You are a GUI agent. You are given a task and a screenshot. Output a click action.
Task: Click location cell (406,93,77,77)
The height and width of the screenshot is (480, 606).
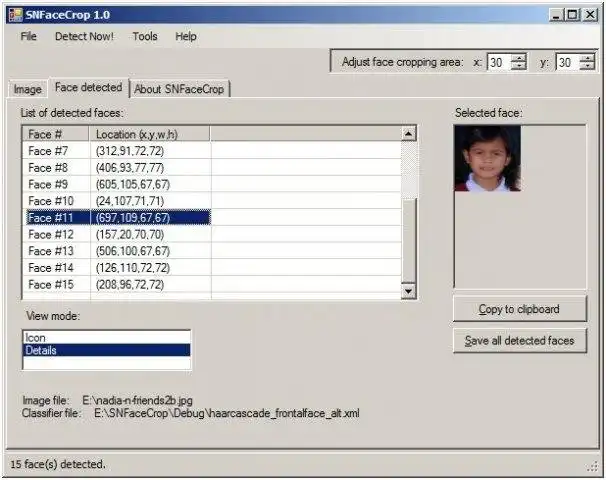click(130, 168)
